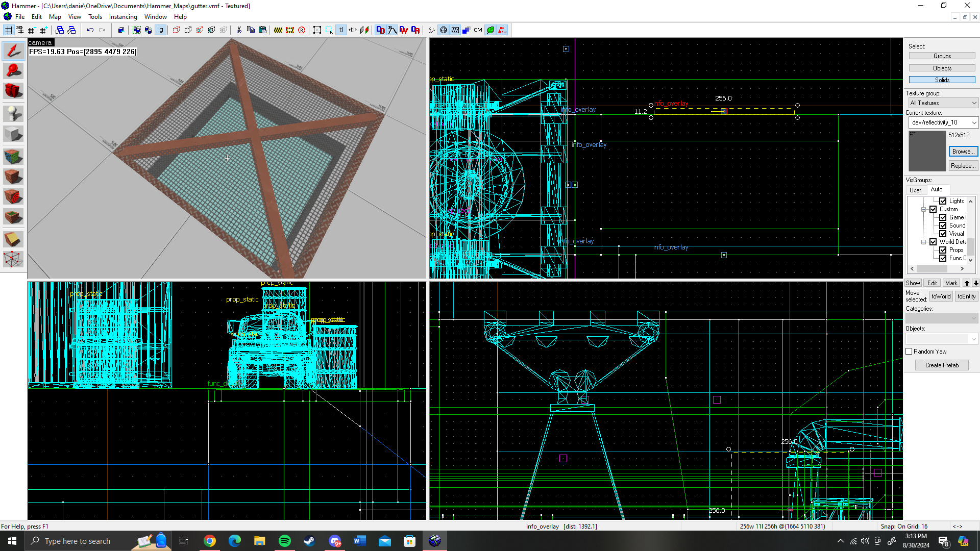
Task: Click the Replace texture button
Action: [x=963, y=166]
